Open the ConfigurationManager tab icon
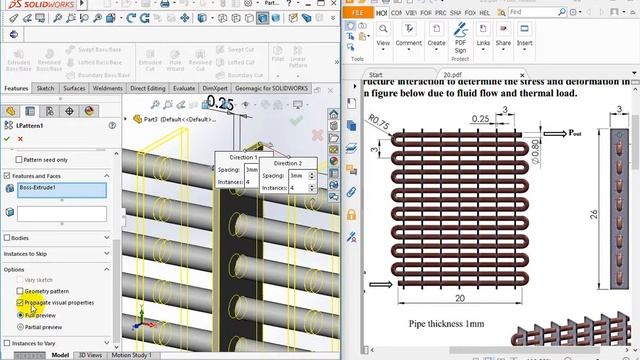 pyautogui.click(x=49, y=111)
